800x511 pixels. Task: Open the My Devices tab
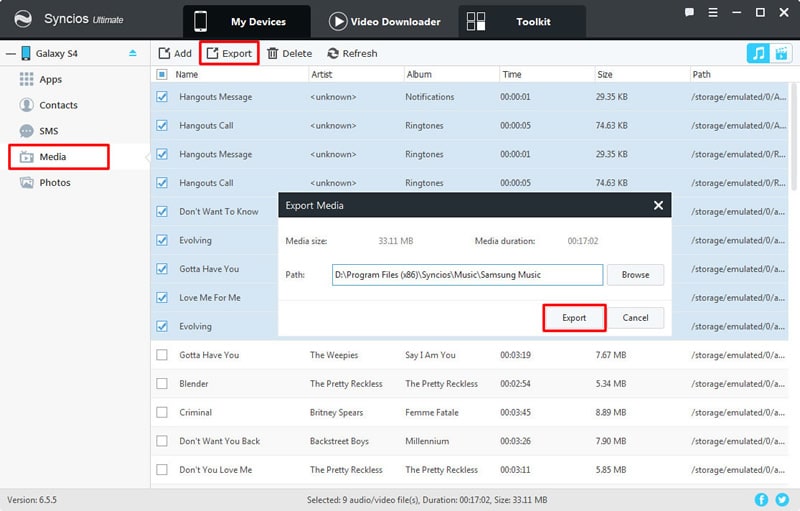click(247, 21)
